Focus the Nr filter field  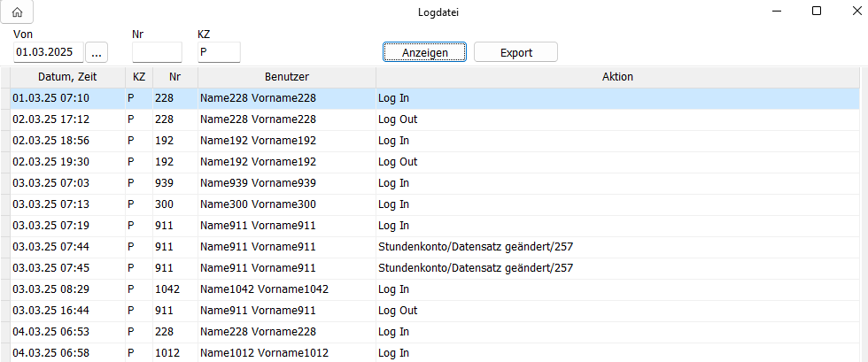[x=156, y=53]
